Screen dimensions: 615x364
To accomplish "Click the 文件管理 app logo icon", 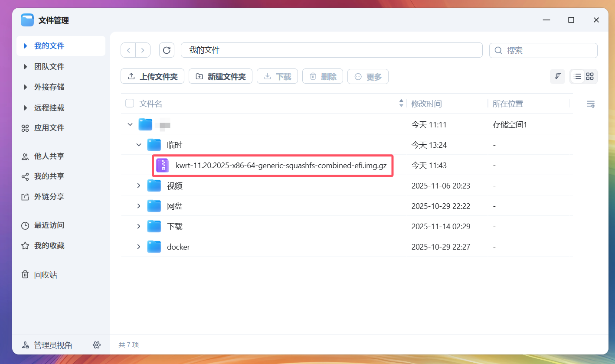I will [x=27, y=19].
